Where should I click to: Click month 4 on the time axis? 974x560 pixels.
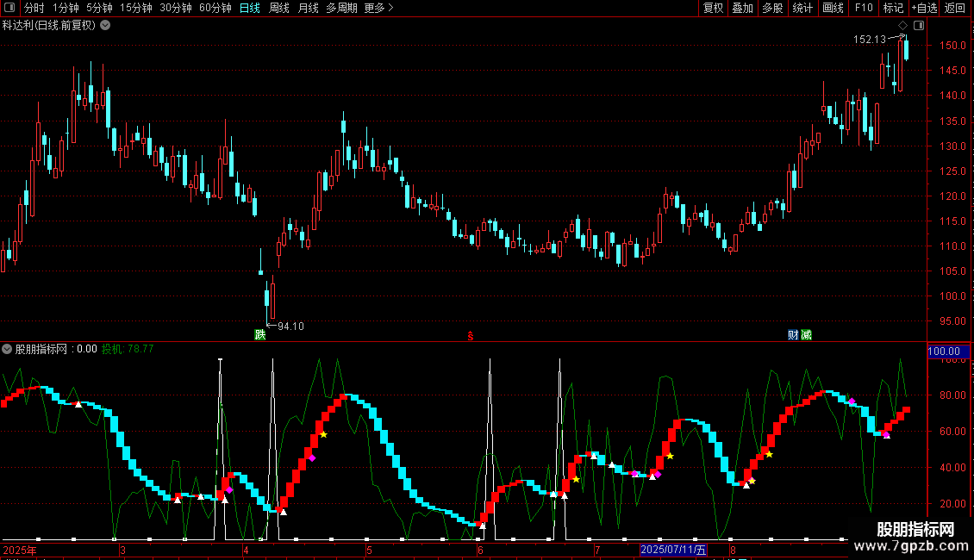(246, 550)
